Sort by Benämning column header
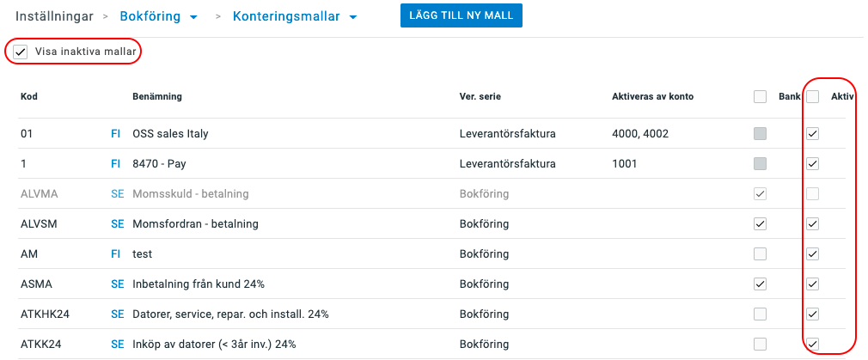 point(157,96)
